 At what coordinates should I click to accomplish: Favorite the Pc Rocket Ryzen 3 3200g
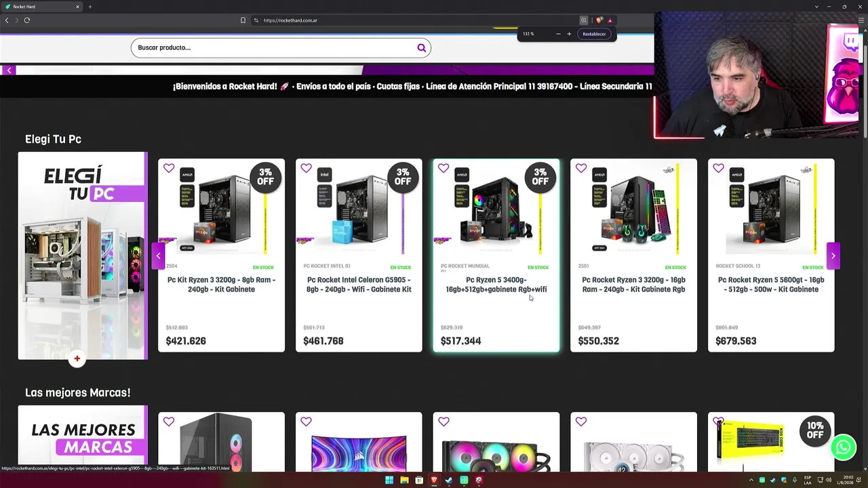tap(581, 168)
